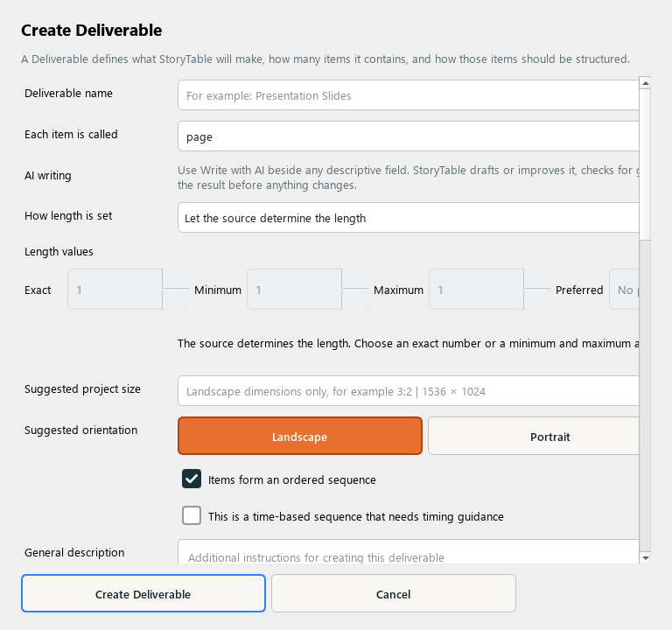Cancel the Create Deliverable dialog
This screenshot has height=630, width=672.
tap(394, 593)
